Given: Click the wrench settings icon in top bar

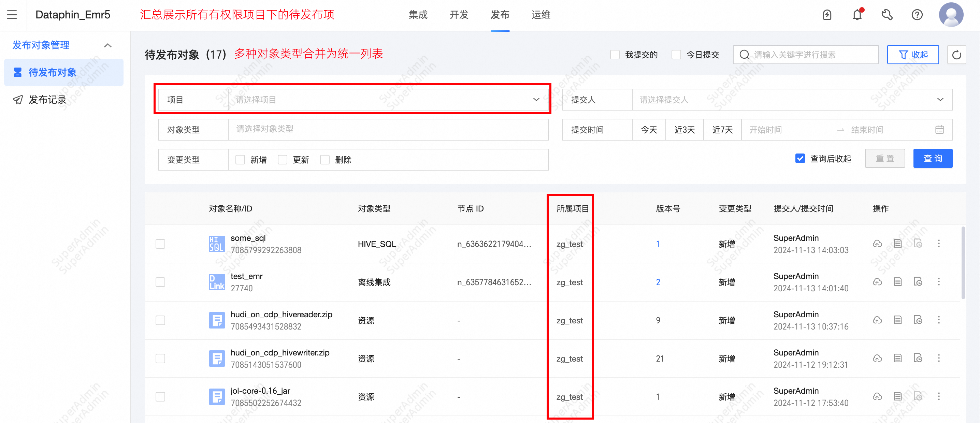Looking at the screenshot, I should point(887,15).
